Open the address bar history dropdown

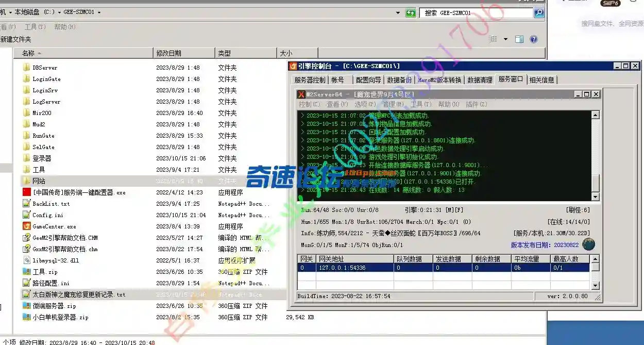coord(398,13)
